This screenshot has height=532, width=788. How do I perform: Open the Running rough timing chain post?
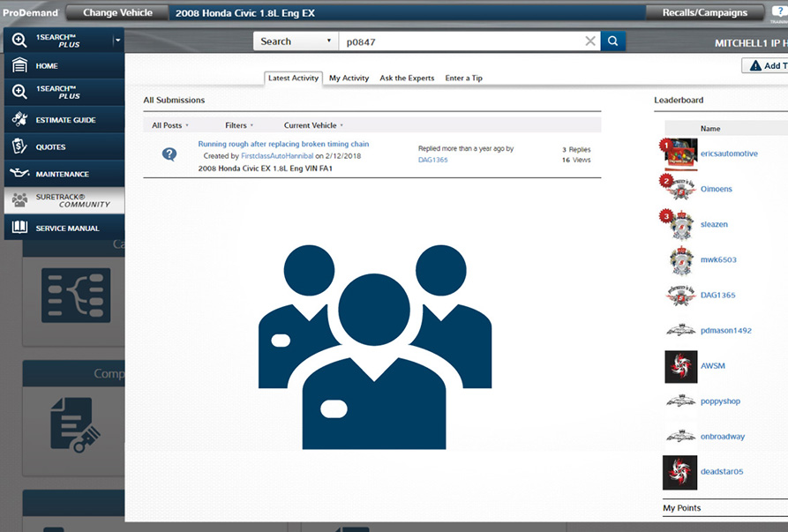tap(283, 144)
